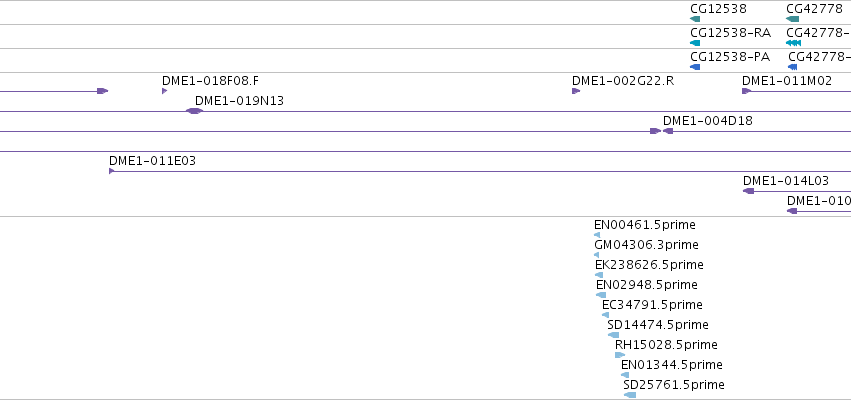The width and height of the screenshot is (851, 400).
Task: Select the GM04306.3prime EST marker
Action: click(596, 255)
